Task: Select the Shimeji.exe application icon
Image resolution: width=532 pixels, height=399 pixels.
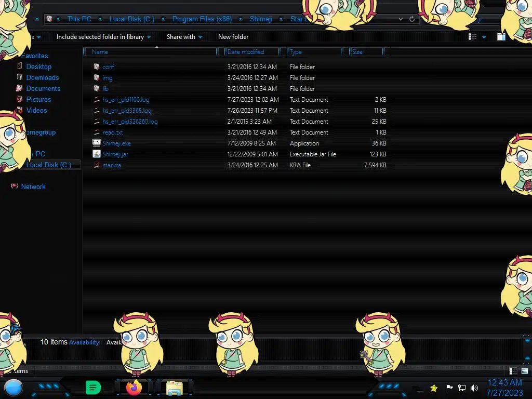Action: click(x=97, y=143)
